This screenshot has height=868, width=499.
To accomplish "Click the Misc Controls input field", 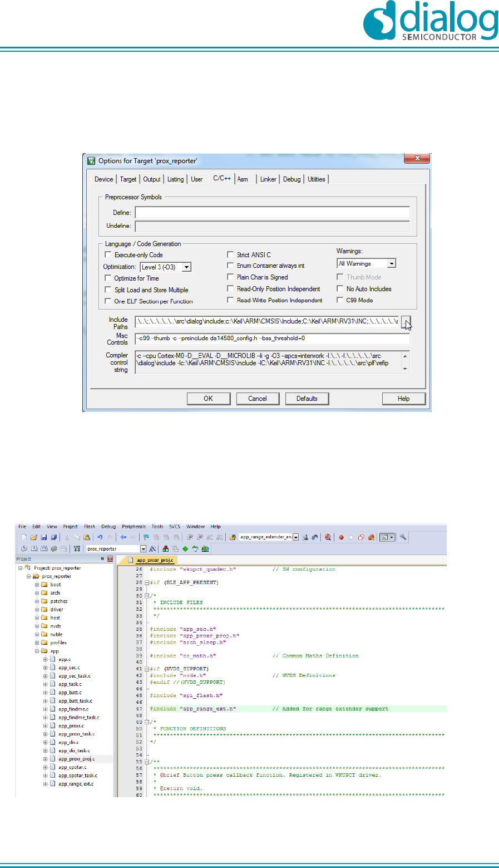I will (x=273, y=339).
